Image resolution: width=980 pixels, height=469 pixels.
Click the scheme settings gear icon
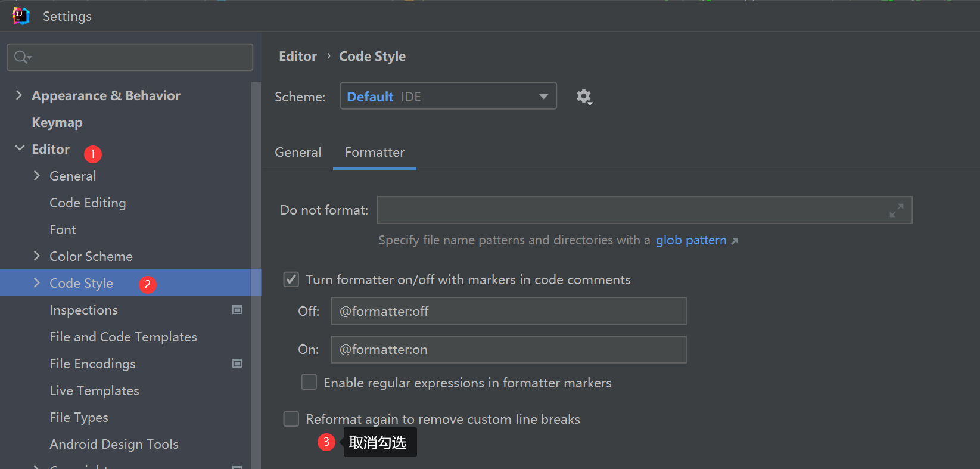[584, 97]
